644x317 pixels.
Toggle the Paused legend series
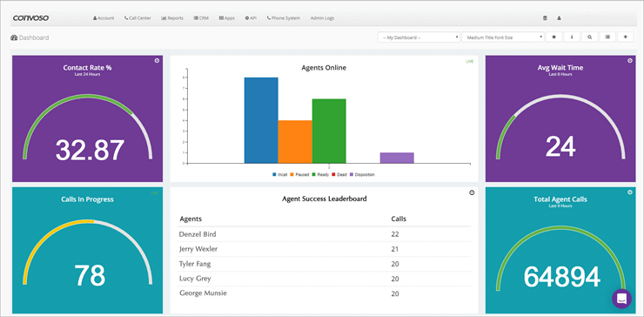coord(299,175)
